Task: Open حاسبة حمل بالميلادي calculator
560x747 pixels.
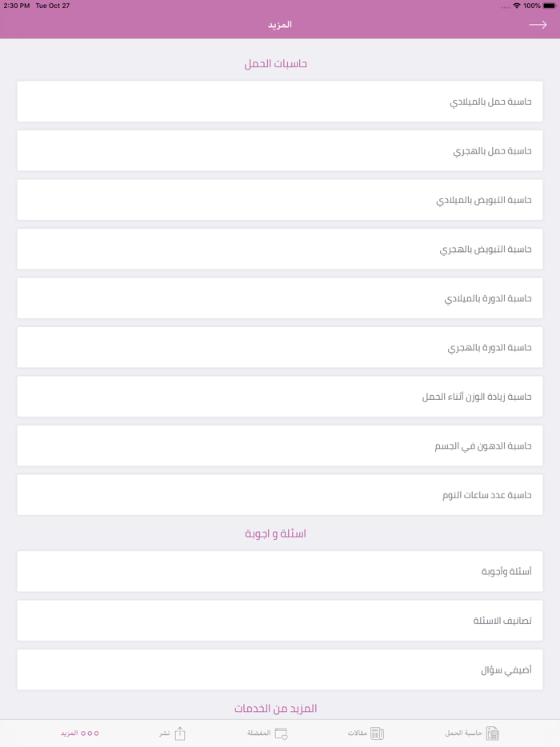Action: (280, 101)
